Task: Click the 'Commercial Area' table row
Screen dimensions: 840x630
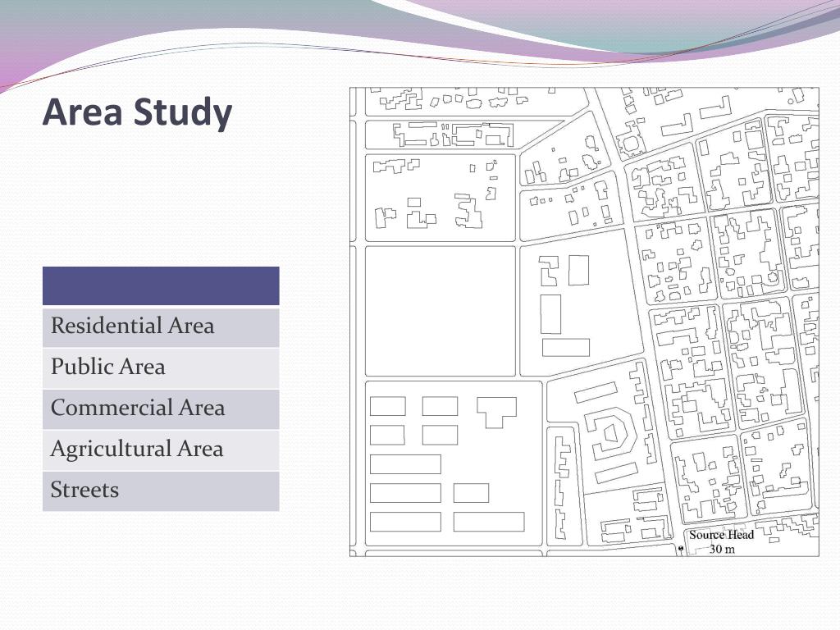Action: [161, 409]
